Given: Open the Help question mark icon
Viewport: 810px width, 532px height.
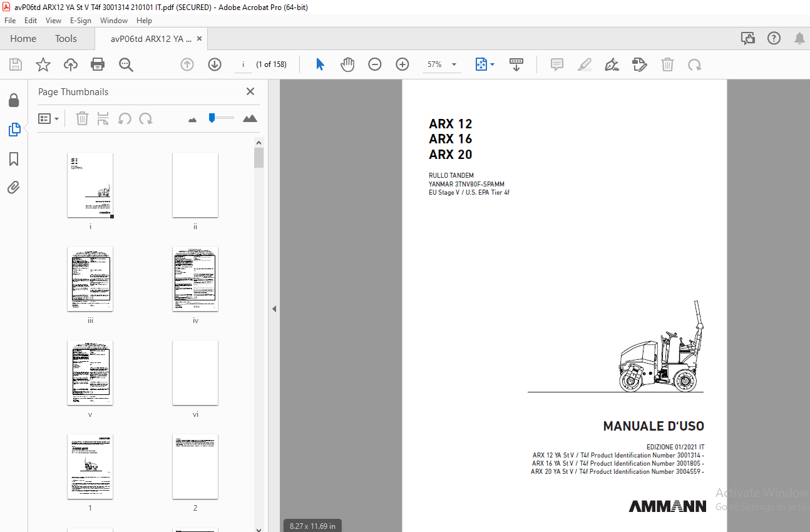Looking at the screenshot, I should pos(774,39).
